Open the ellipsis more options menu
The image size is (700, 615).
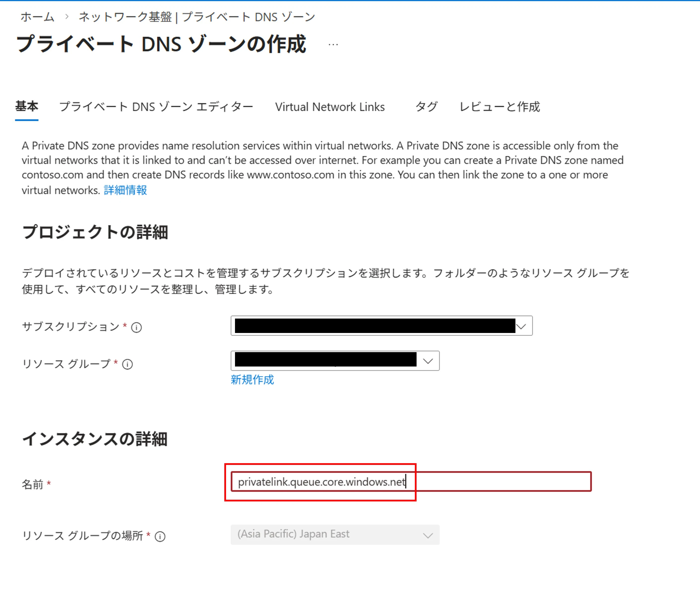click(x=333, y=44)
